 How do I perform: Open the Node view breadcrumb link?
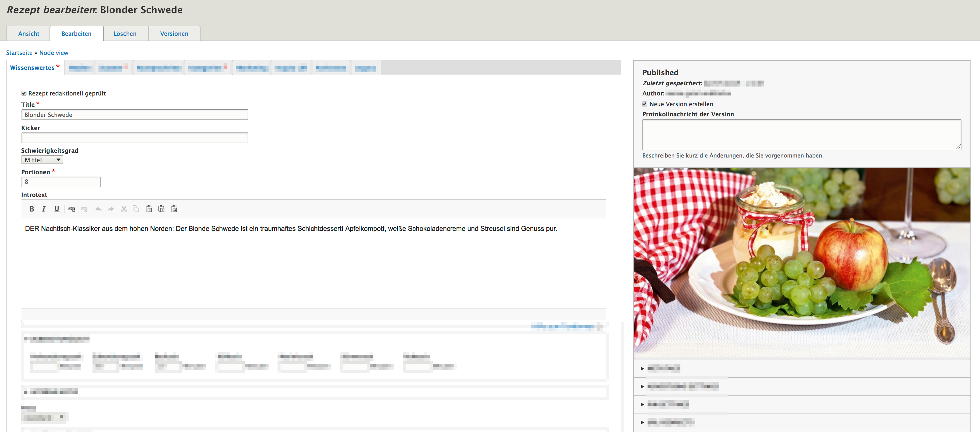pyautogui.click(x=54, y=53)
